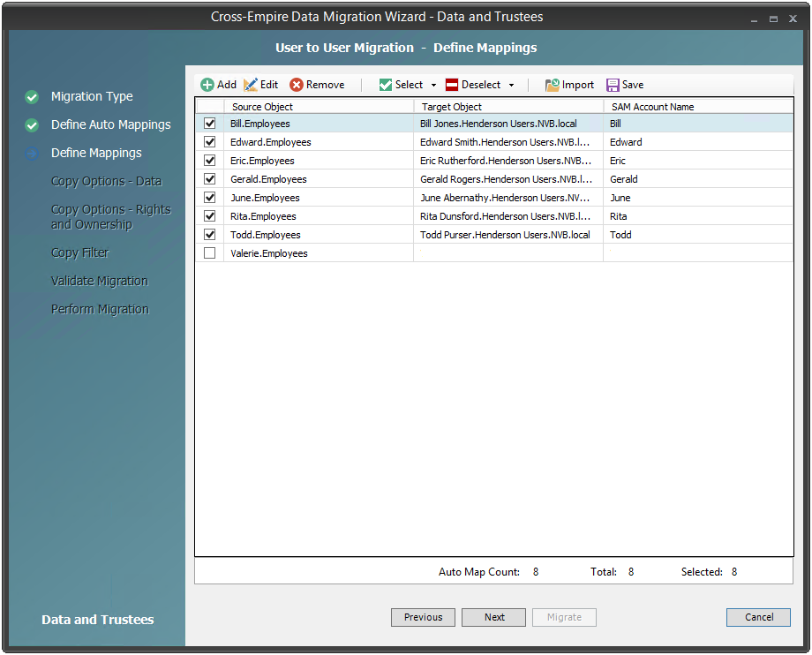812x655 pixels.
Task: Select the Gerald.Employees source cell
Action: [319, 179]
